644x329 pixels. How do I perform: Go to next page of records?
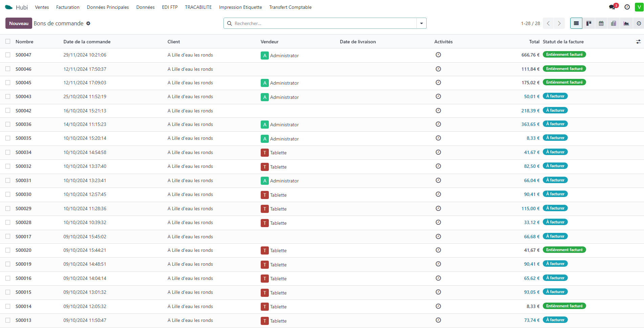[559, 23]
